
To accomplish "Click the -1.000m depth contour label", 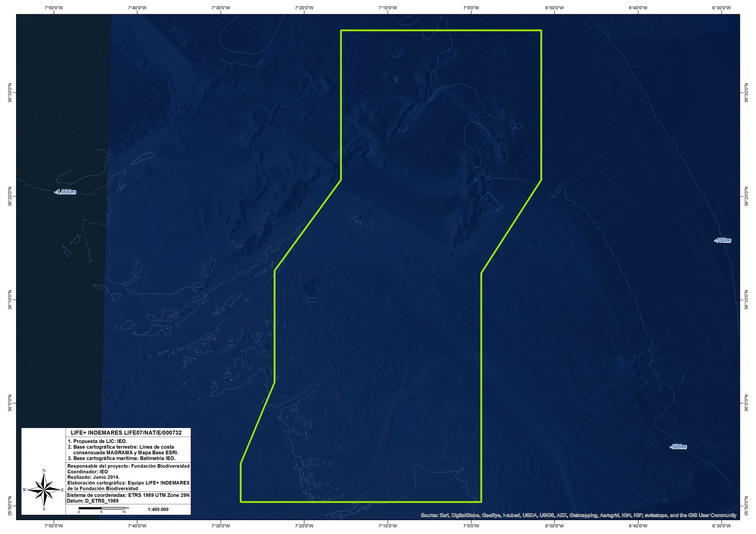I will (x=65, y=192).
